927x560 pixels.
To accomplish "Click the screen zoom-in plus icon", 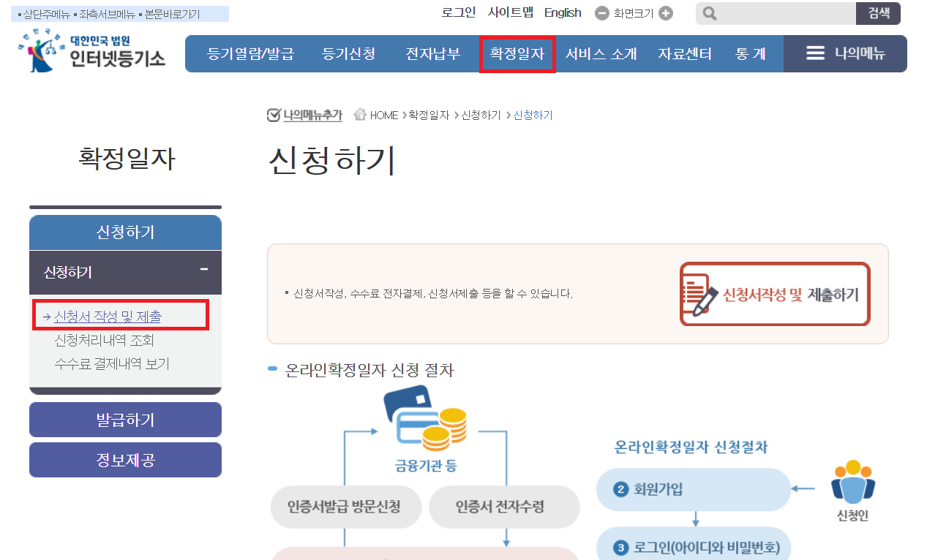I will pyautogui.click(x=666, y=13).
